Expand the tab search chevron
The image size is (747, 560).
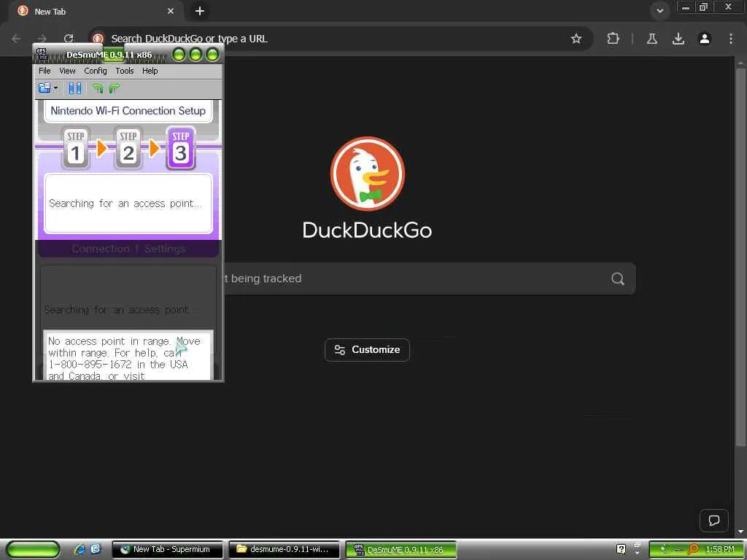pyautogui.click(x=659, y=11)
